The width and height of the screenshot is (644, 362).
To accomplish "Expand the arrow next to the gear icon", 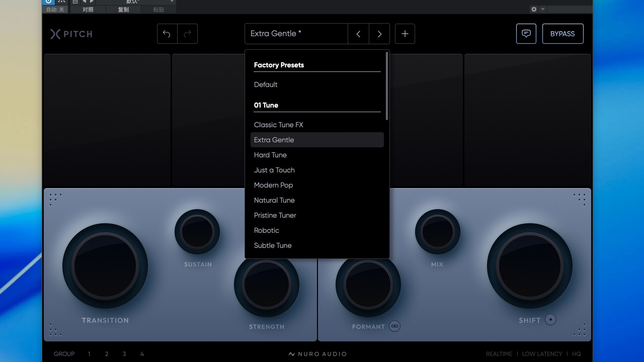I will 543,9.
